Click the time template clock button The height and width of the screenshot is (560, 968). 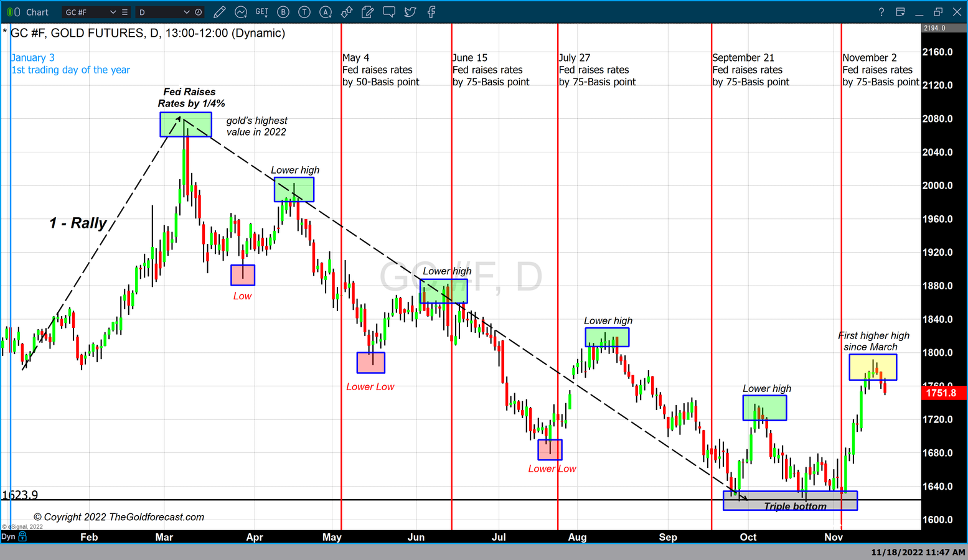point(199,12)
